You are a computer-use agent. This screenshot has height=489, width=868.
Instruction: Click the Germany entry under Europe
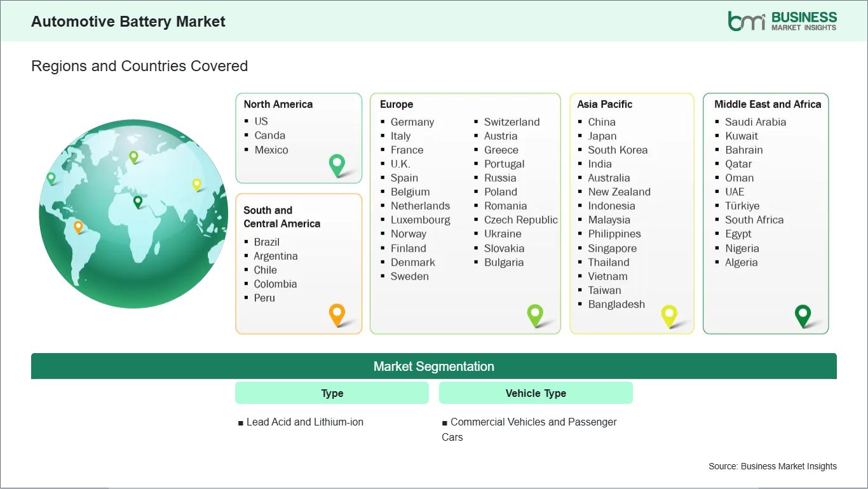[x=412, y=122]
